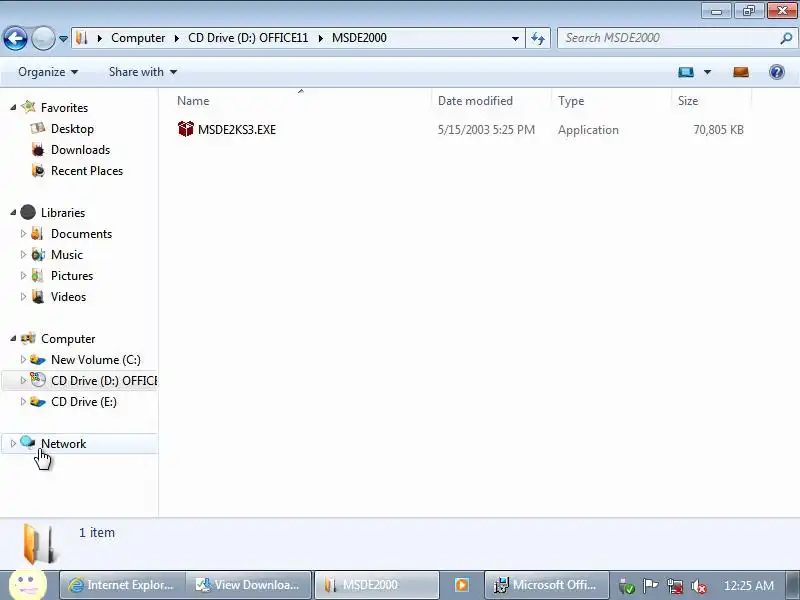Open the view options dropdown arrow
This screenshot has height=600, width=800.
point(707,72)
